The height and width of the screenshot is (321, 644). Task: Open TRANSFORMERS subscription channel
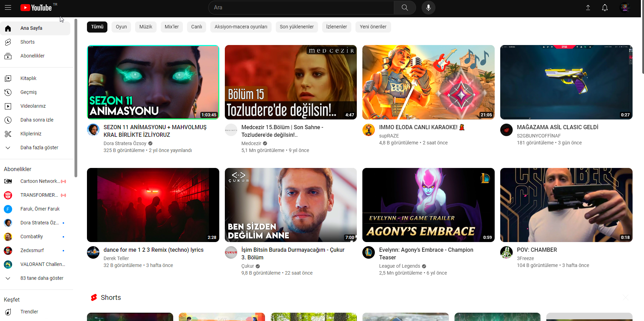pos(35,195)
